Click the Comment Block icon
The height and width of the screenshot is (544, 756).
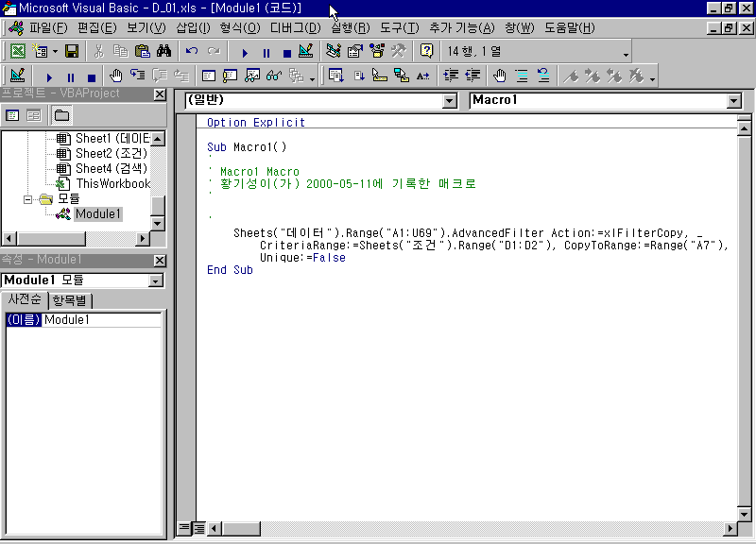click(522, 76)
